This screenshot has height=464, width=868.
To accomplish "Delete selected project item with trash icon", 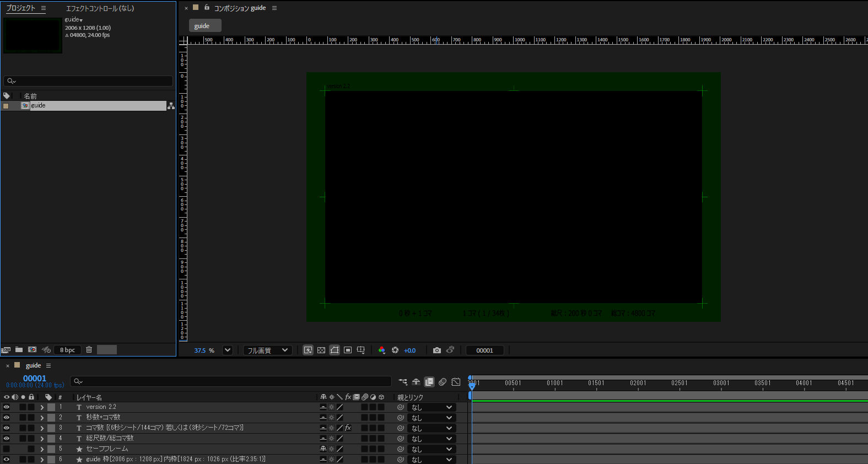I will [89, 350].
